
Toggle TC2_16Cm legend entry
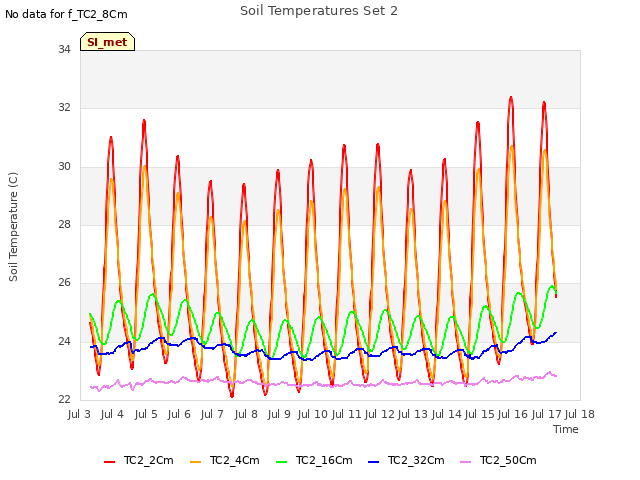(x=314, y=460)
